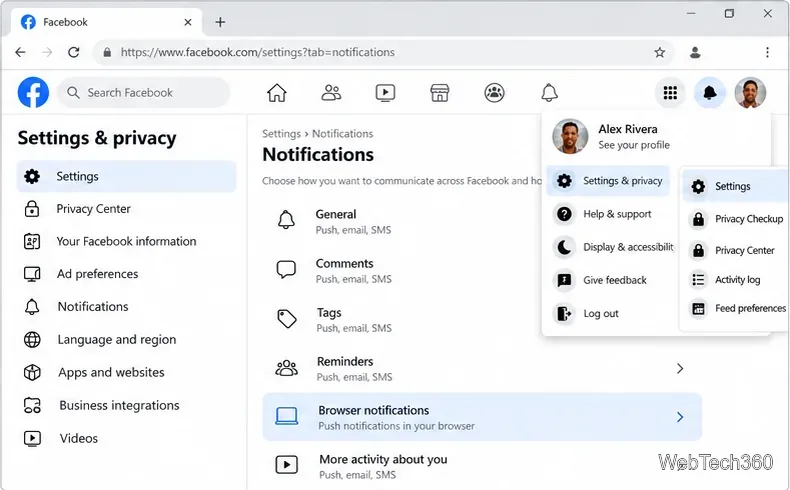Open the Watch video icon in top navigation
The height and width of the screenshot is (490, 790).
pyautogui.click(x=385, y=93)
